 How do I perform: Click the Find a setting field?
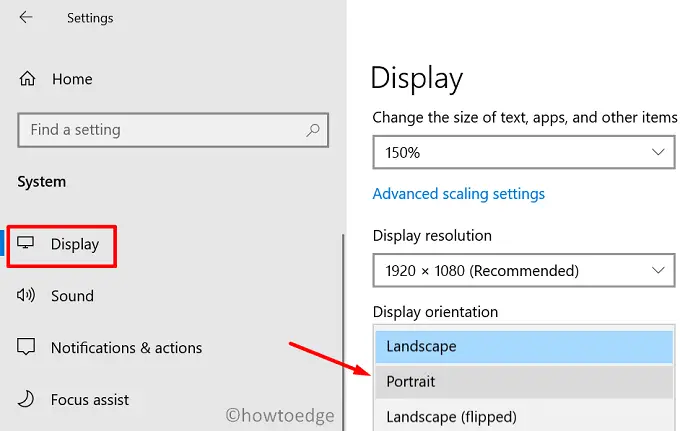(x=160, y=130)
